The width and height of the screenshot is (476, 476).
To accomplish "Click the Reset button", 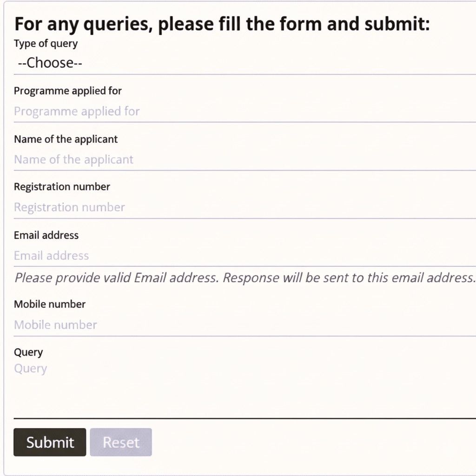I will [121, 442].
